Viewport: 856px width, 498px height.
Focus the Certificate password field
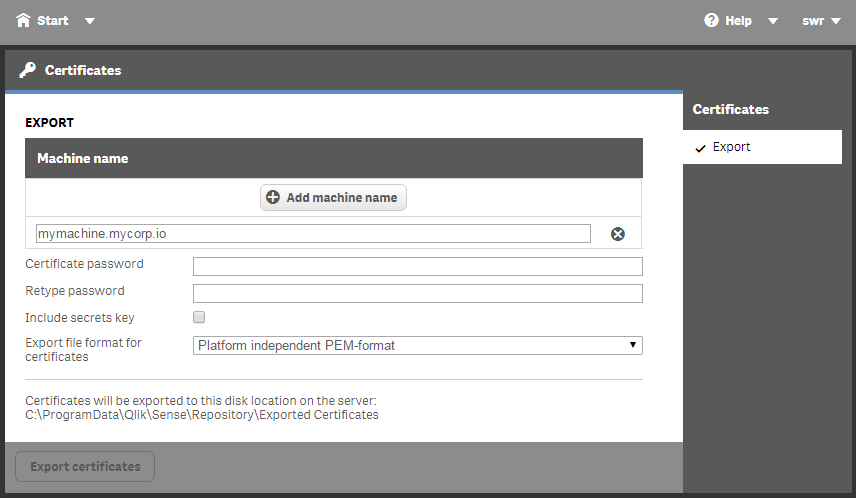418,266
